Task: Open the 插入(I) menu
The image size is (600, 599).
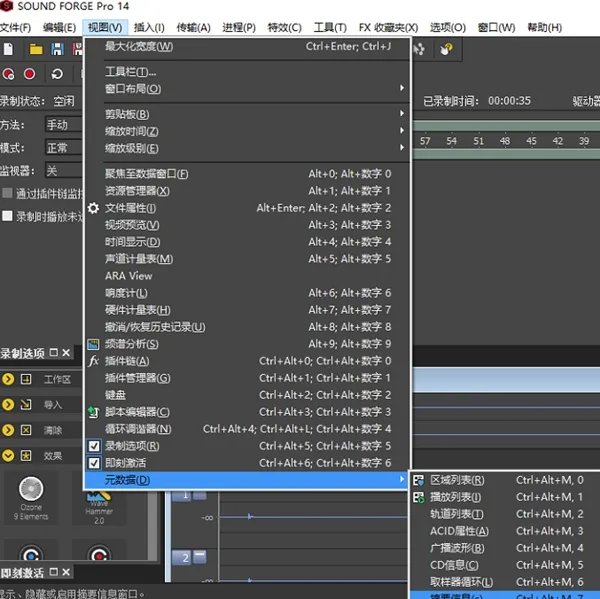Action: pyautogui.click(x=149, y=28)
